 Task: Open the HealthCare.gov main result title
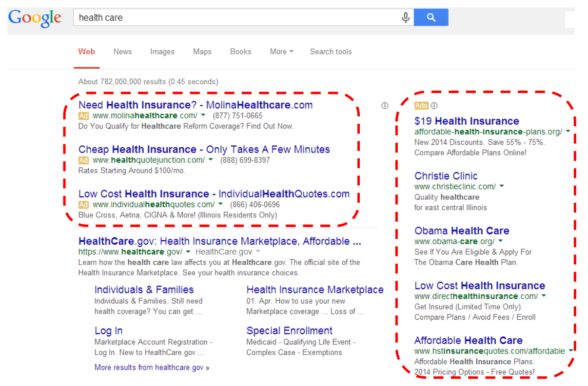pyautogui.click(x=220, y=241)
